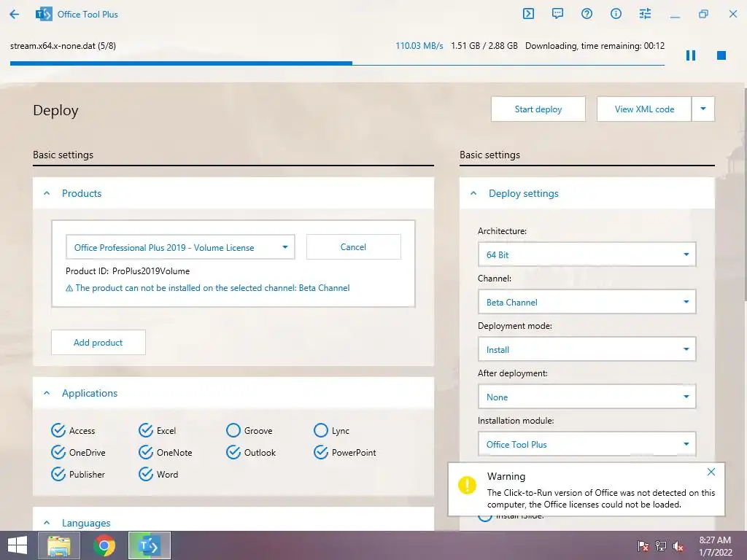Open File Explorer from the taskbar
The height and width of the screenshot is (560, 747).
pyautogui.click(x=59, y=545)
